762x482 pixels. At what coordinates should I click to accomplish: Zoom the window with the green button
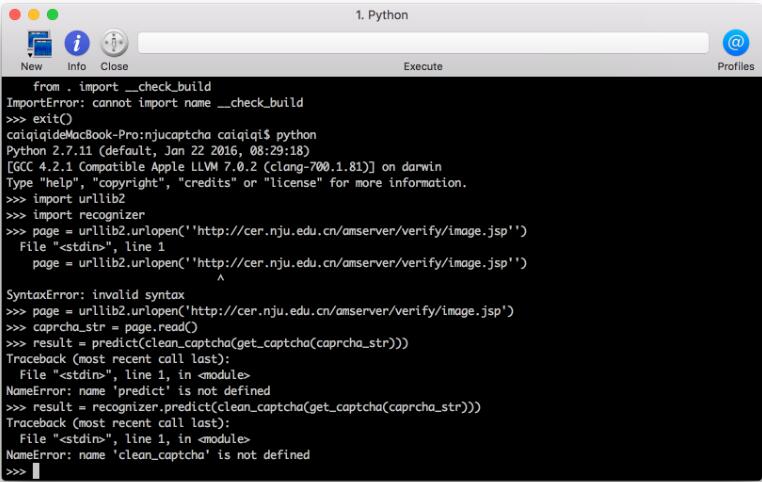click(x=55, y=13)
